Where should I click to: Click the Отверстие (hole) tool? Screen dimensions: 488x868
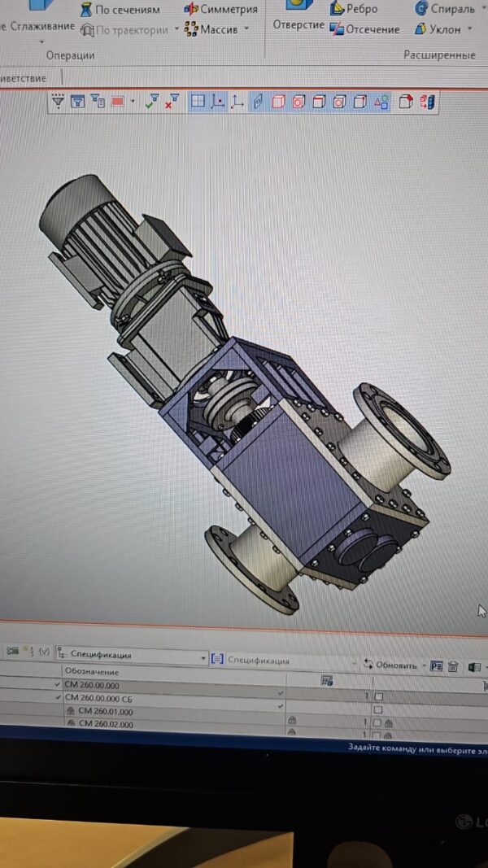[x=297, y=24]
